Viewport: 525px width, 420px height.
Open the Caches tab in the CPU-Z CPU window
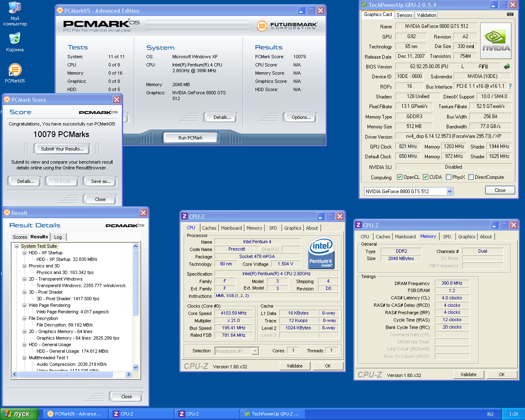(x=209, y=228)
